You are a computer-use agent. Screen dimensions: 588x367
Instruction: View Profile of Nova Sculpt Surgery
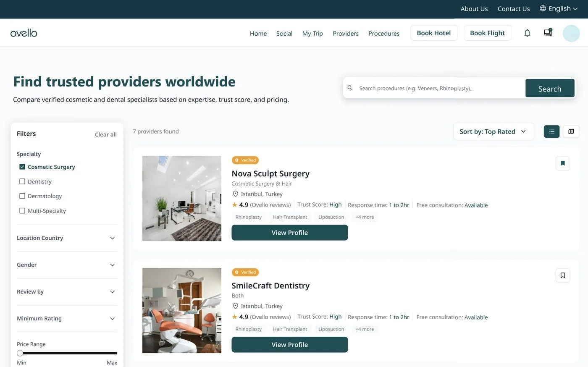290,233
